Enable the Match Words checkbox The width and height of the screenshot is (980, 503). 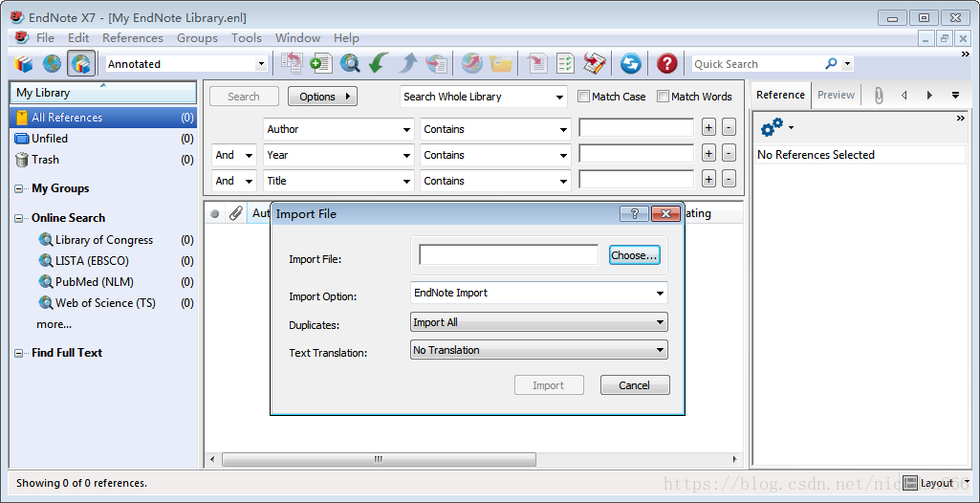(x=664, y=97)
